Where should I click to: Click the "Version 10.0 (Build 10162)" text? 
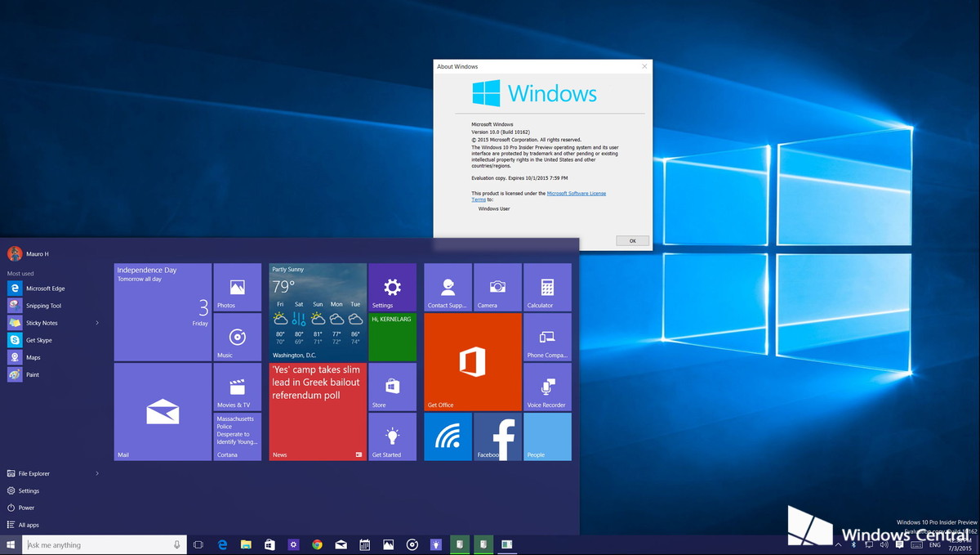tap(501, 132)
